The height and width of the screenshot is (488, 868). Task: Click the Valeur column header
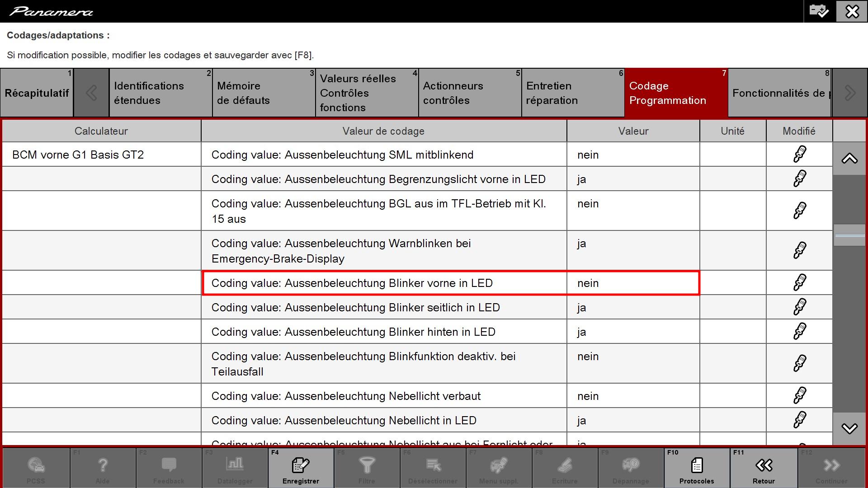pyautogui.click(x=633, y=131)
